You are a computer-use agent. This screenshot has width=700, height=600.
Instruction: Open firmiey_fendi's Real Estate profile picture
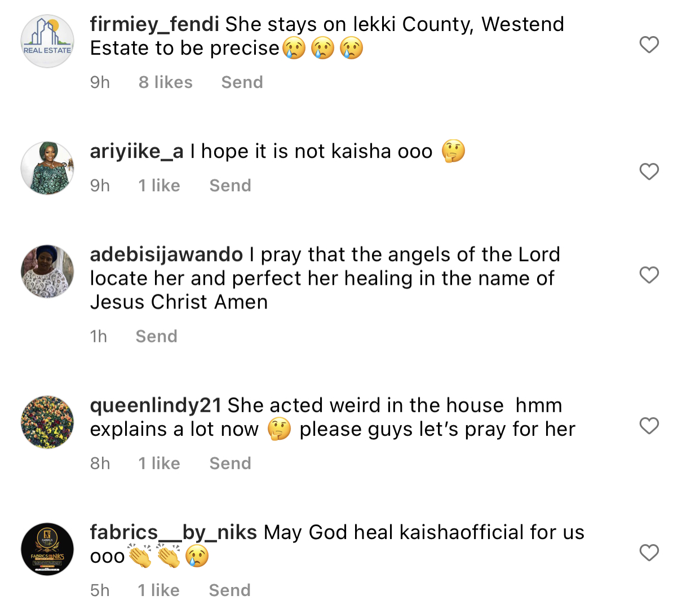pos(47,41)
